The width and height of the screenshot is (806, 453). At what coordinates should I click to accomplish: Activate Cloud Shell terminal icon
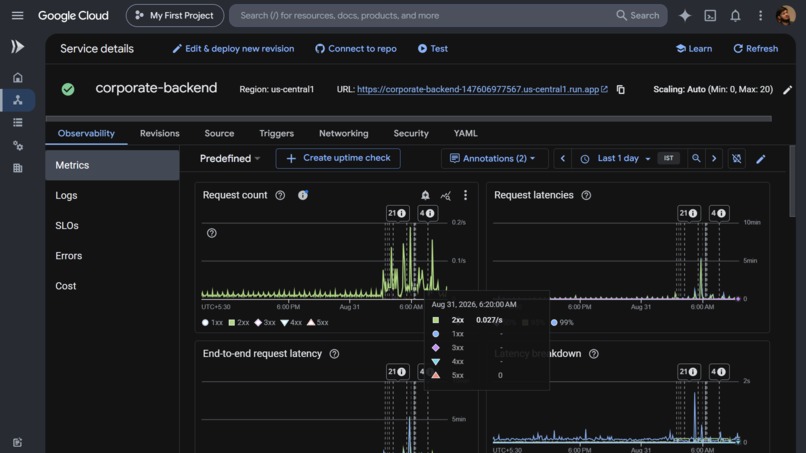710,15
